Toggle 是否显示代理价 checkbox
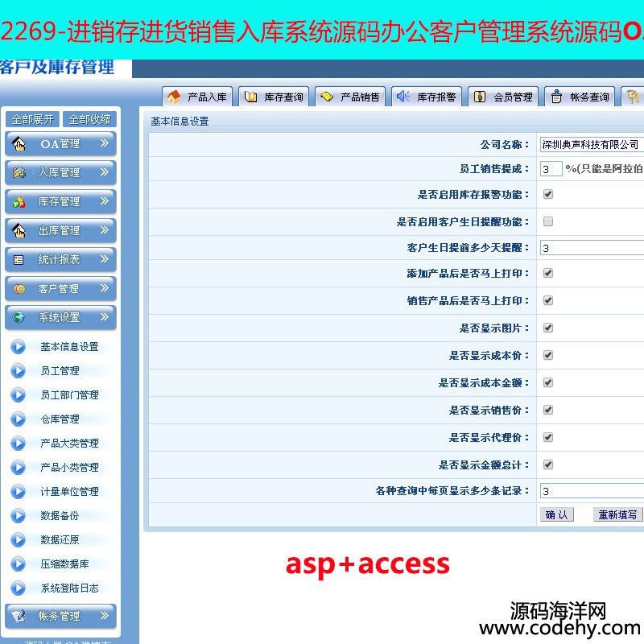Image resolution: width=644 pixels, height=644 pixels. (x=548, y=437)
